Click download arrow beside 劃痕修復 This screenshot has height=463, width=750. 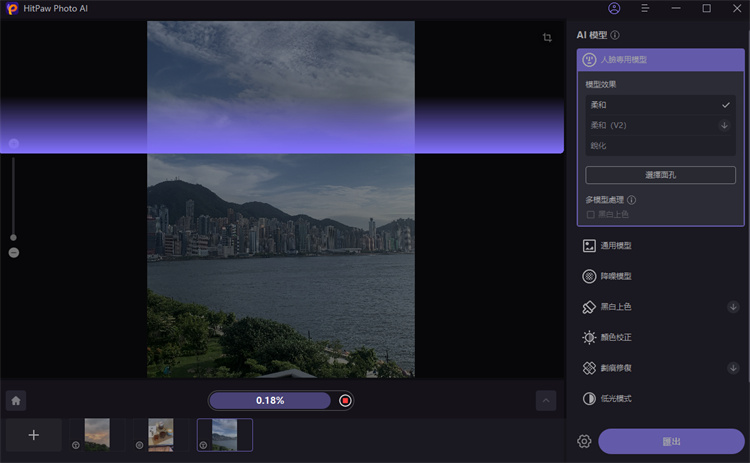(x=733, y=368)
